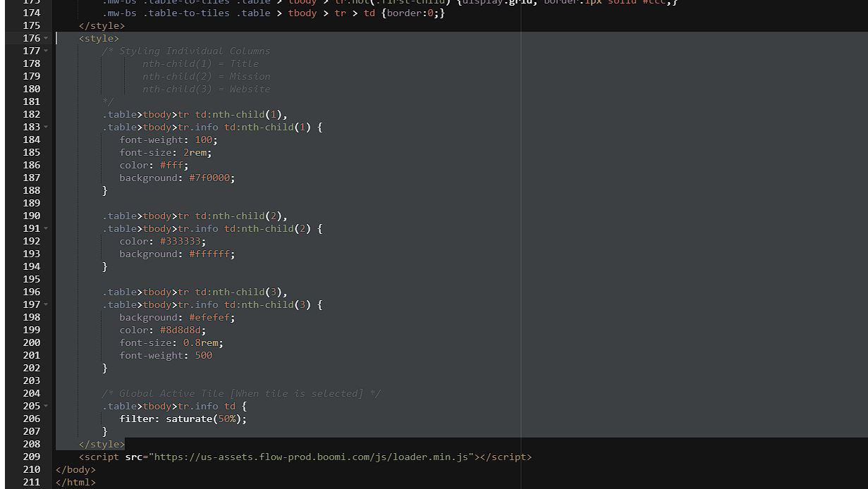Collapse the nth-child(1) rule at line 183

click(x=46, y=127)
